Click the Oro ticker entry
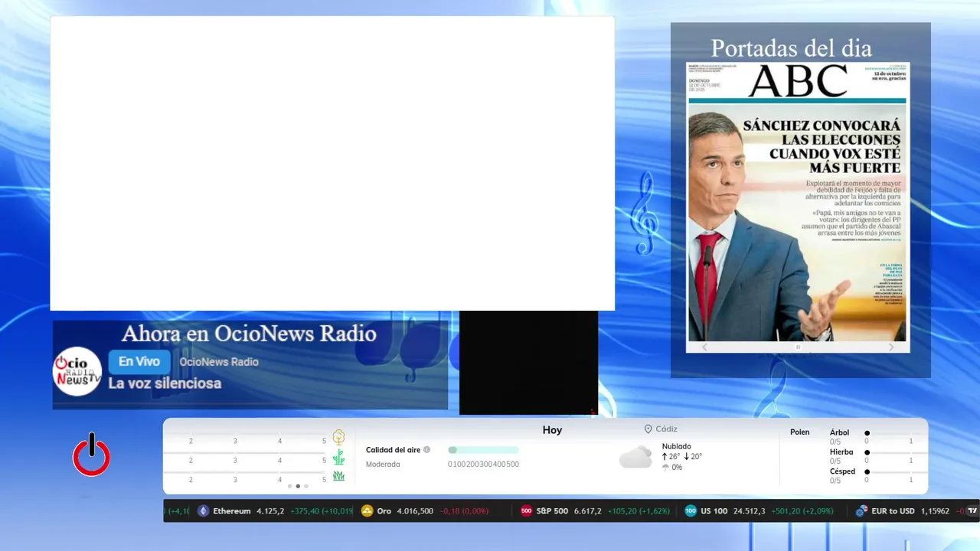The width and height of the screenshot is (980, 551). [425, 511]
